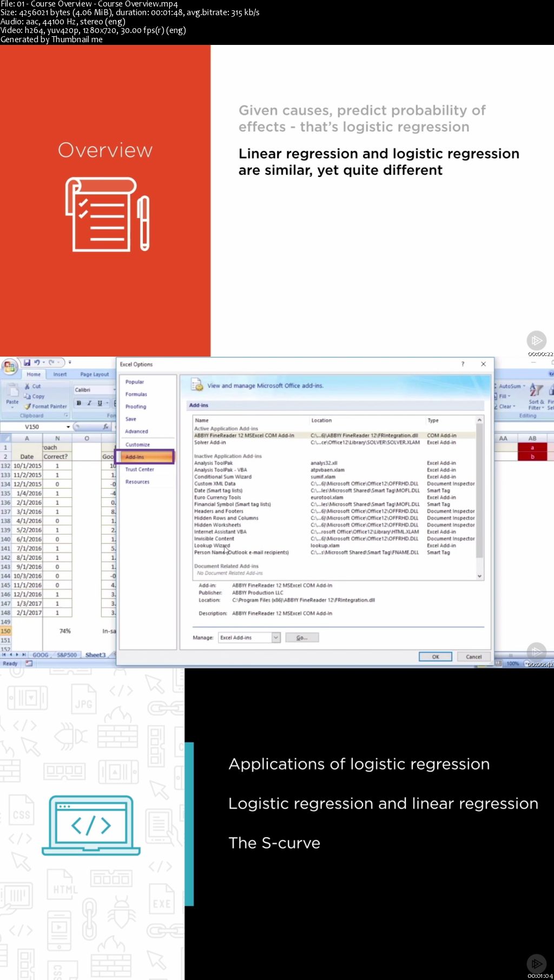The width and height of the screenshot is (554, 980).
Task: Open the Clipboard group dialog launcher
Action: [67, 416]
